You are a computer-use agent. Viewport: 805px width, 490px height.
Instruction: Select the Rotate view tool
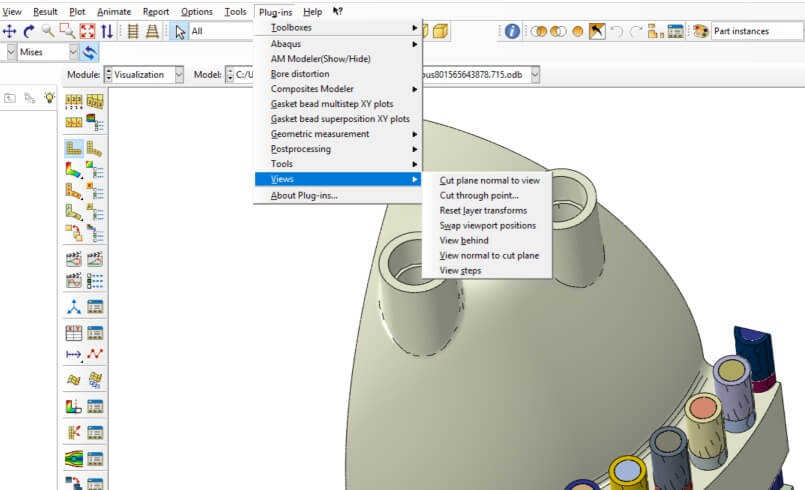click(28, 31)
